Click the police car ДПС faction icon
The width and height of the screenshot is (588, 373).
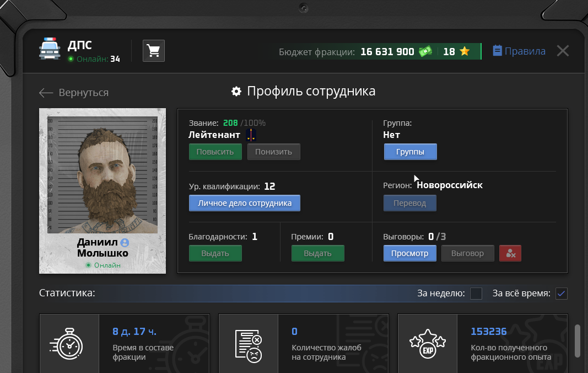point(50,49)
